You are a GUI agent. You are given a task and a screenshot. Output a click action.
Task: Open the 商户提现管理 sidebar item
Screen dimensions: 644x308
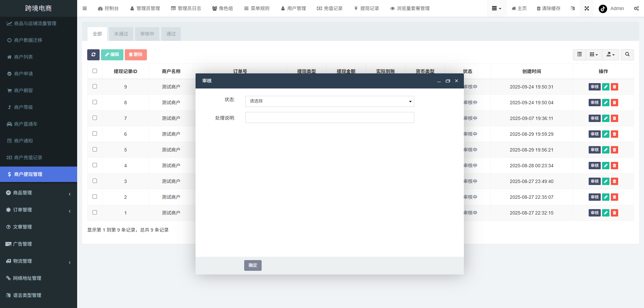[x=28, y=174]
